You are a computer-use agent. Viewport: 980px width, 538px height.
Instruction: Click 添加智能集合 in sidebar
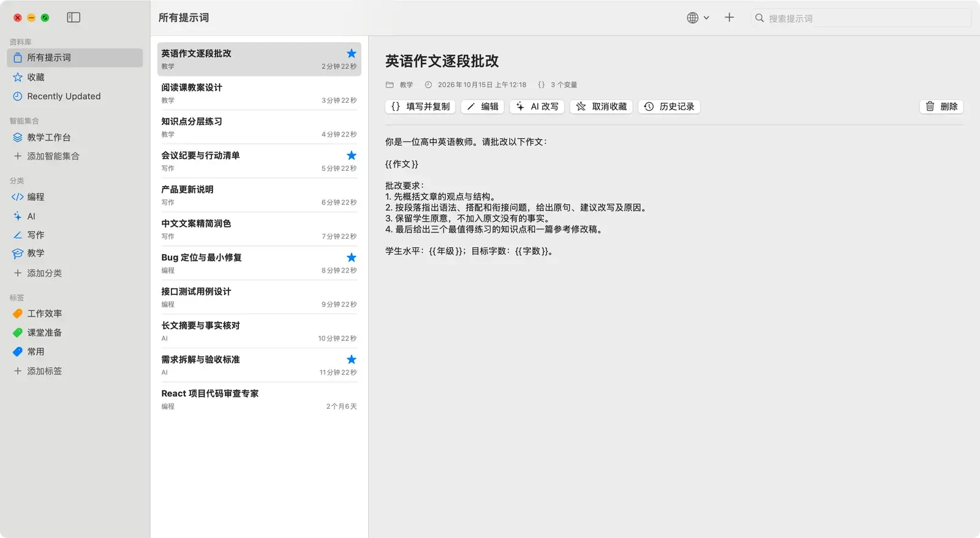point(75,156)
